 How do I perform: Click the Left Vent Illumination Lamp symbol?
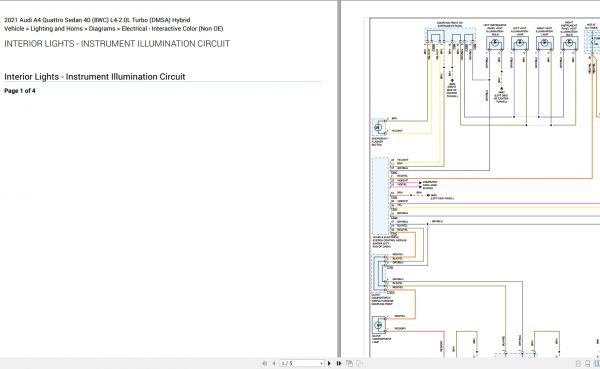point(520,43)
